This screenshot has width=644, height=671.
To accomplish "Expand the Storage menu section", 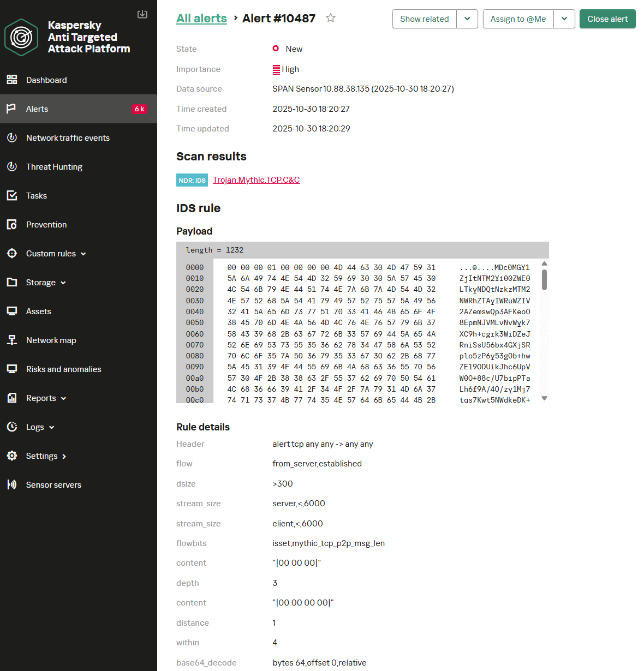I will [63, 283].
